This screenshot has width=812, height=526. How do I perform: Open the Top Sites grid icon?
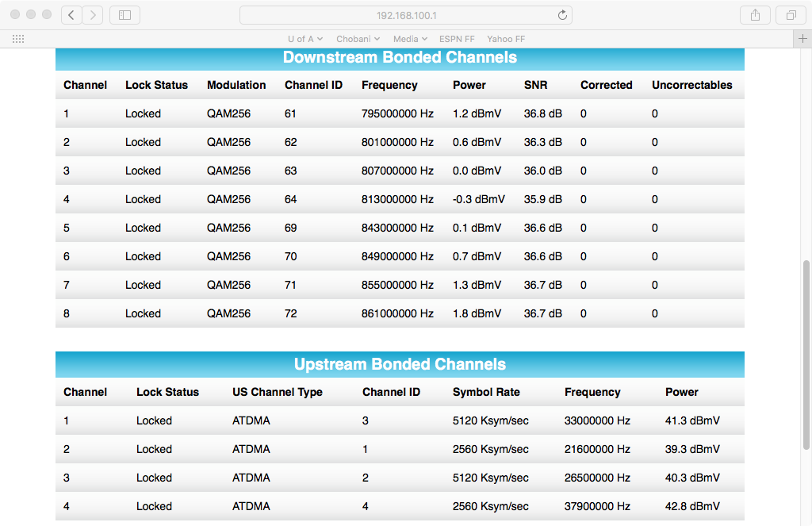[x=18, y=39]
